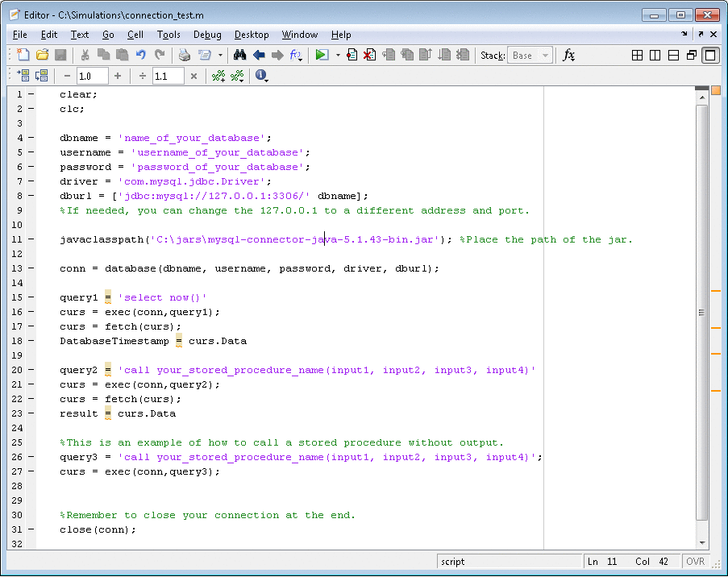Expand the run configuration dropdown arrow
This screenshot has width=728, height=577.
click(337, 56)
